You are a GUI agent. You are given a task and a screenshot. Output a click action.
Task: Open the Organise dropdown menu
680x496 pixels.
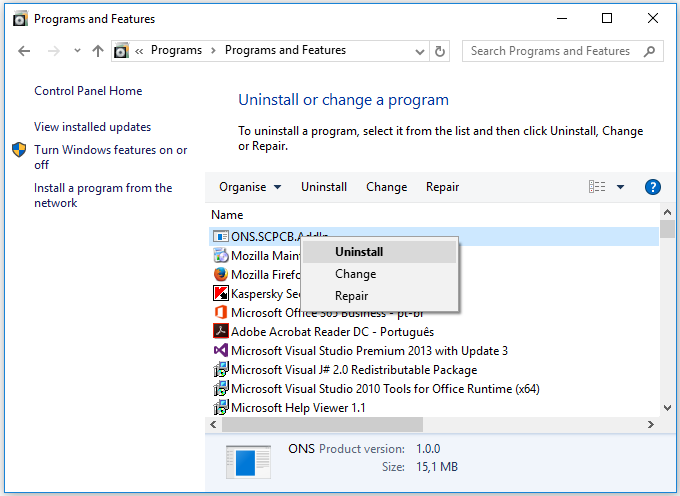(250, 187)
